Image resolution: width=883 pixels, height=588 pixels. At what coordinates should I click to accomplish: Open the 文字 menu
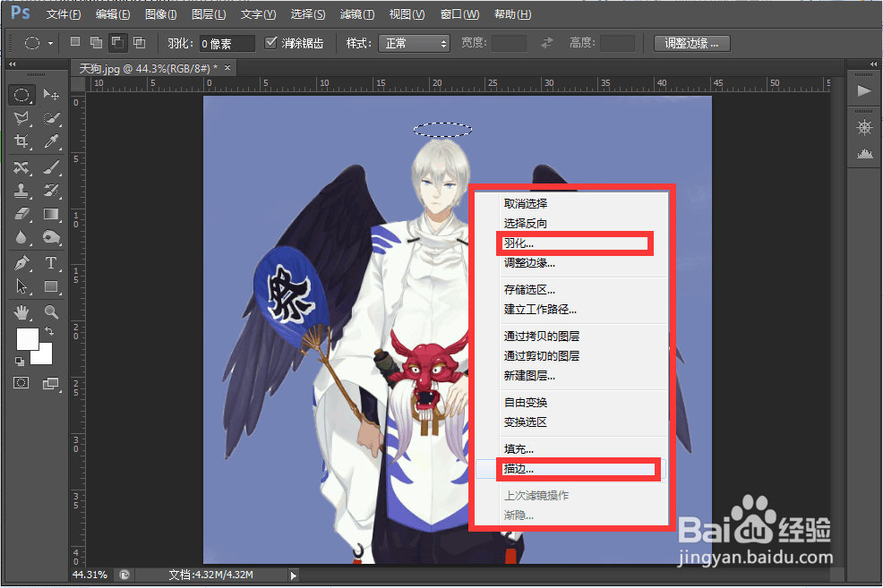(258, 14)
